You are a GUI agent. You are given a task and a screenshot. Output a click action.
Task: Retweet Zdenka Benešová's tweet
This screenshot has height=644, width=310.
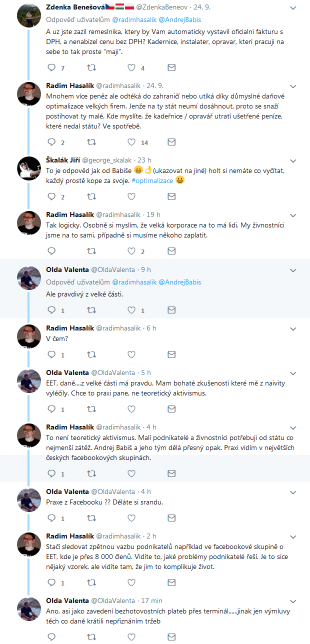tap(91, 67)
